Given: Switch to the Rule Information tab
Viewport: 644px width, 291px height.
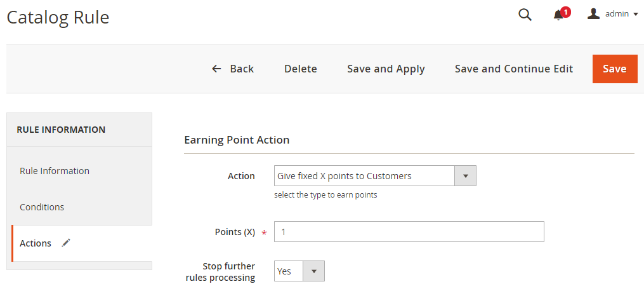Looking at the screenshot, I should pyautogui.click(x=55, y=171).
